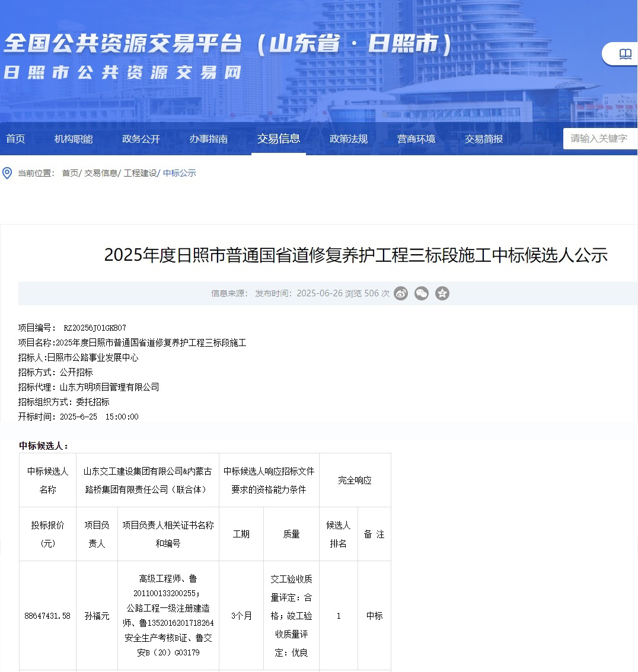Click the 请输入关键字 search field
This screenshot has width=638, height=672.
(x=599, y=139)
